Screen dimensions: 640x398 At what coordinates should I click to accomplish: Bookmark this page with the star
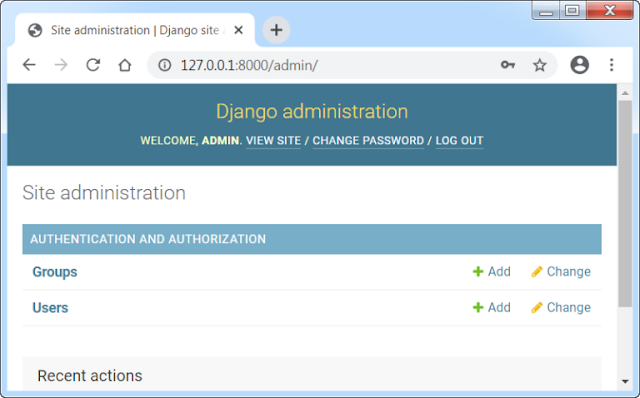540,65
